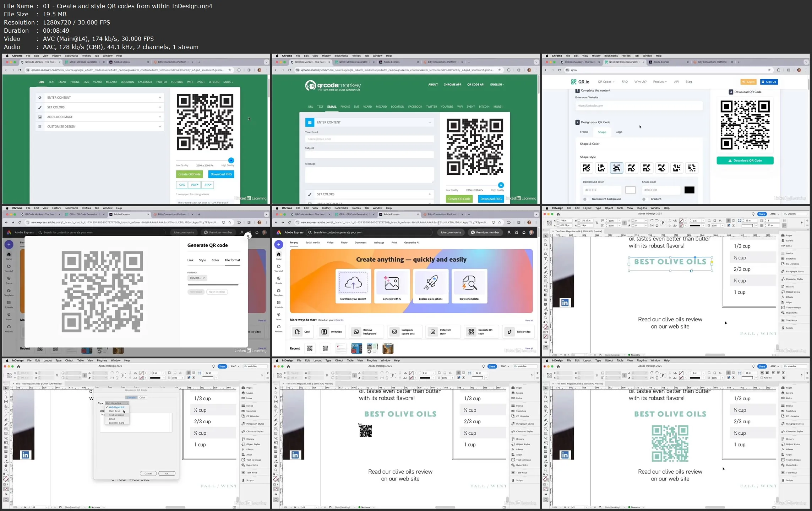Click the qrcodemonkey logo above the email form
Image resolution: width=812 pixels, height=511 pixels.
tap(333, 86)
